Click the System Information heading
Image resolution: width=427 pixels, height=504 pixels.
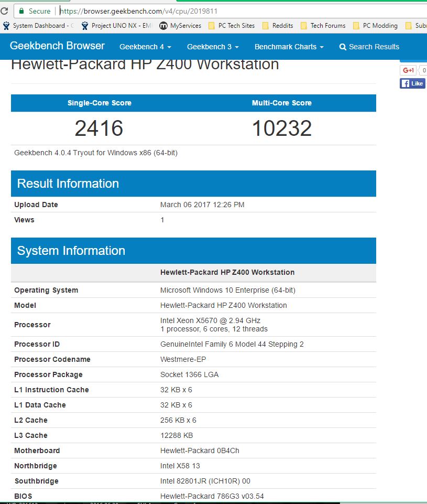pos(71,251)
